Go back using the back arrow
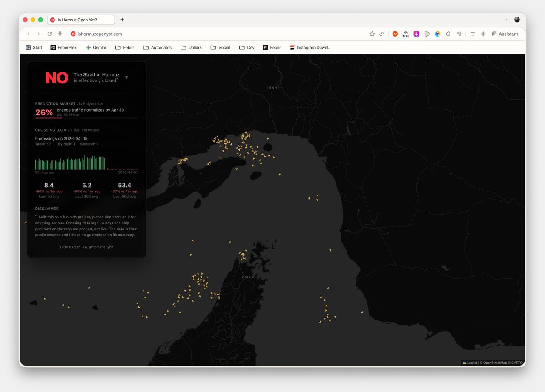545x392 pixels. click(x=29, y=34)
